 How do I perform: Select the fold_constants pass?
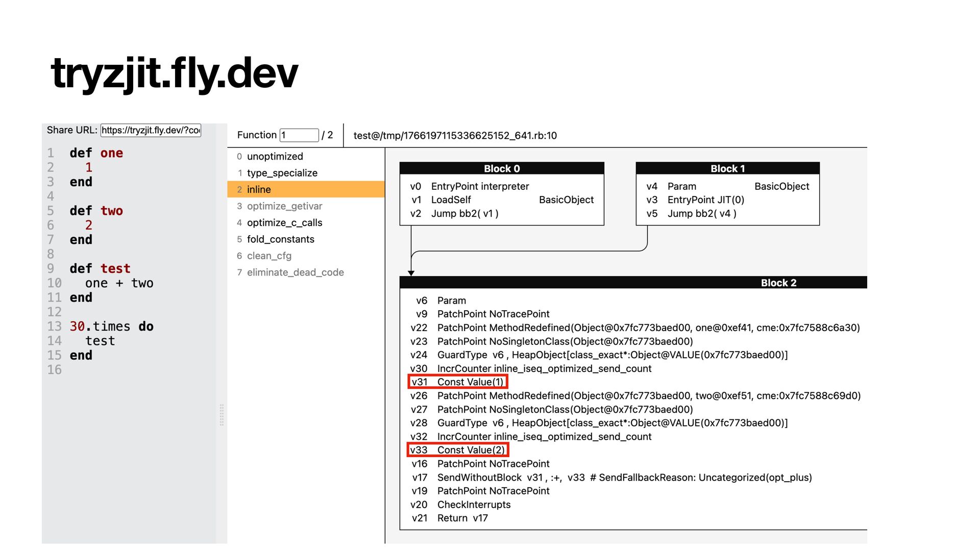280,239
